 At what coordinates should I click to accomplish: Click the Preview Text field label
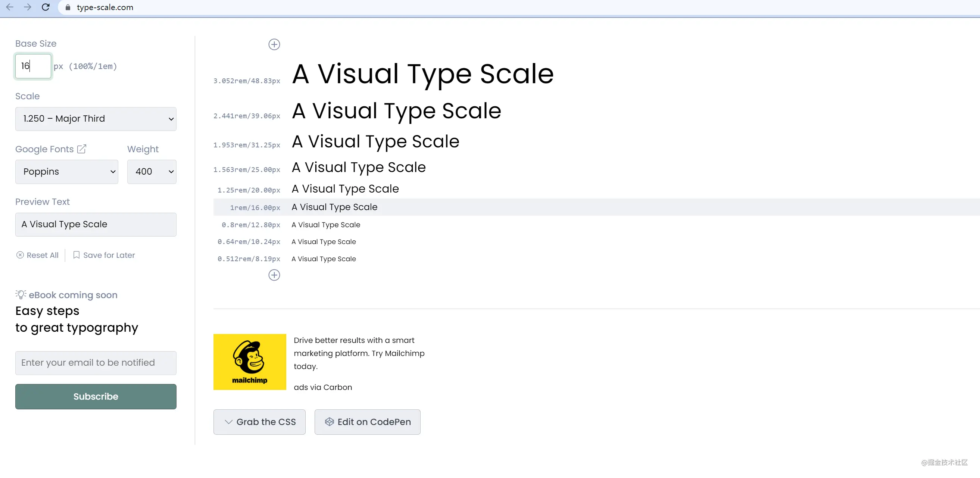pos(42,201)
